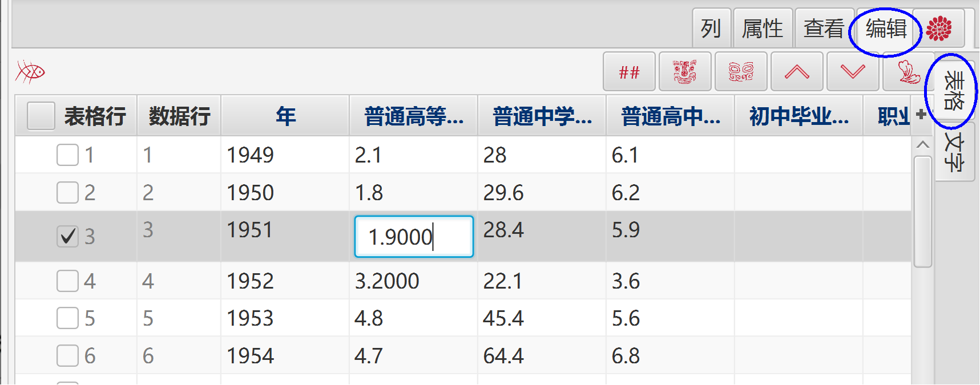
Task: Click the red fish icon
Action: click(30, 72)
